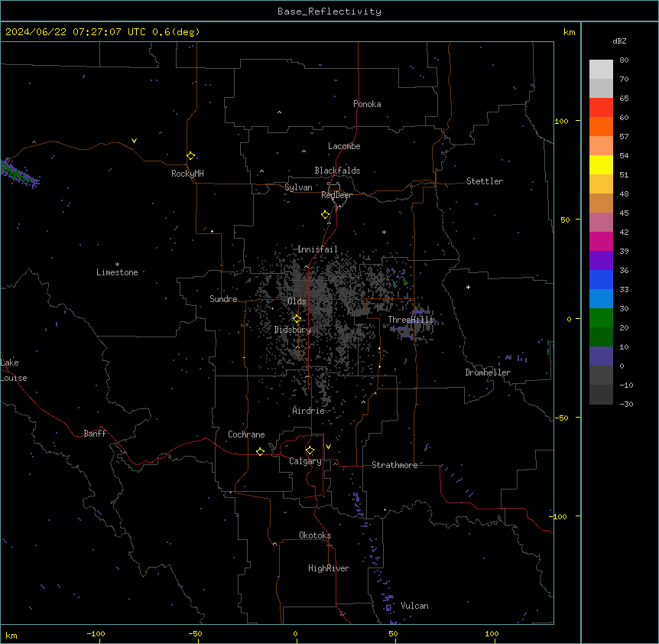Click the bright green 30-20 dBZ legend band

tap(601, 318)
